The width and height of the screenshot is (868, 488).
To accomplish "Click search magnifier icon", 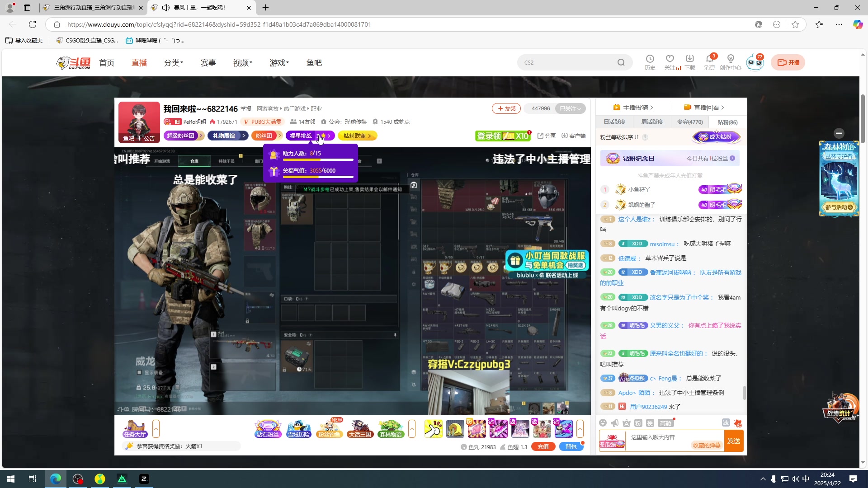I will pyautogui.click(x=621, y=62).
